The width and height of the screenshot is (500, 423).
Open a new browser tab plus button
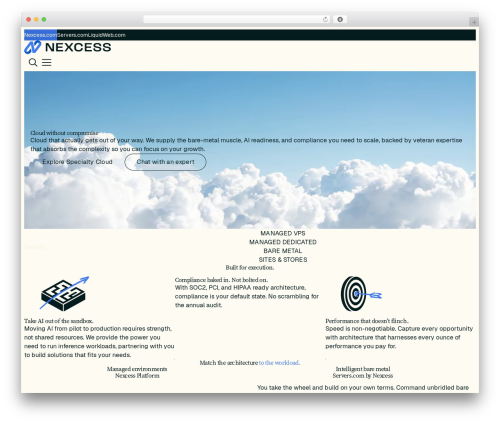point(474,22)
